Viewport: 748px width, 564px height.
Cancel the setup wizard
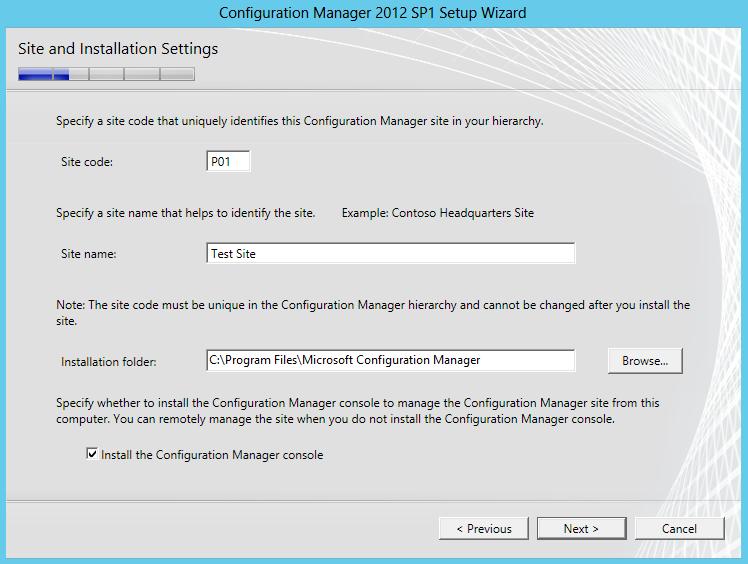[x=679, y=529]
